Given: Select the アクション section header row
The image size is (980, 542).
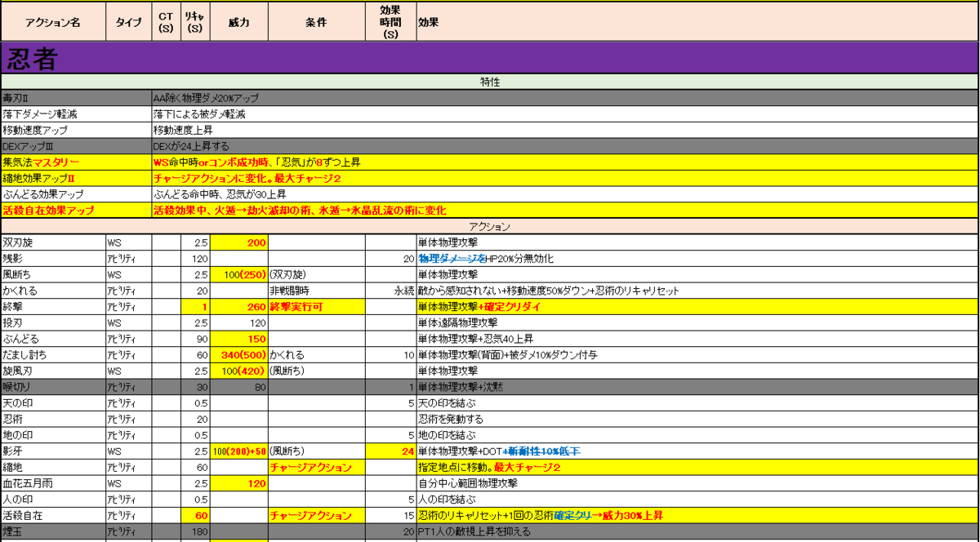Looking at the screenshot, I should click(489, 227).
